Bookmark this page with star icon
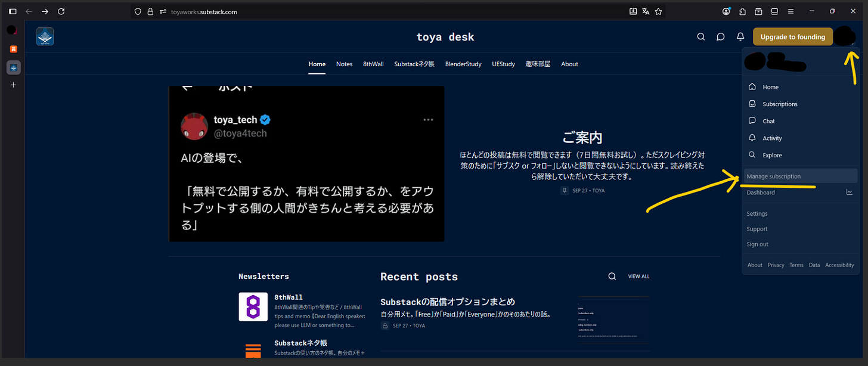 click(x=658, y=11)
